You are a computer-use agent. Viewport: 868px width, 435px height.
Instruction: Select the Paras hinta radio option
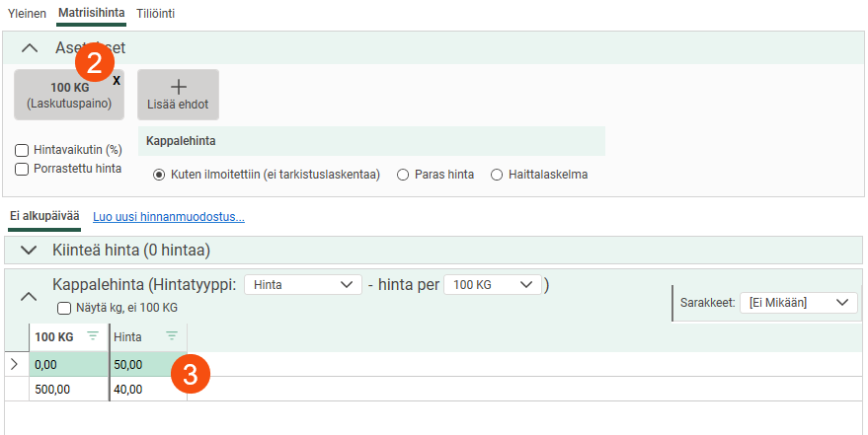pos(403,175)
